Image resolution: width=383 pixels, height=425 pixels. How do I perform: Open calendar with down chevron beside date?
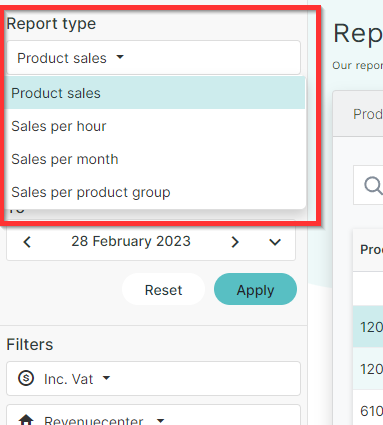pyautogui.click(x=275, y=242)
